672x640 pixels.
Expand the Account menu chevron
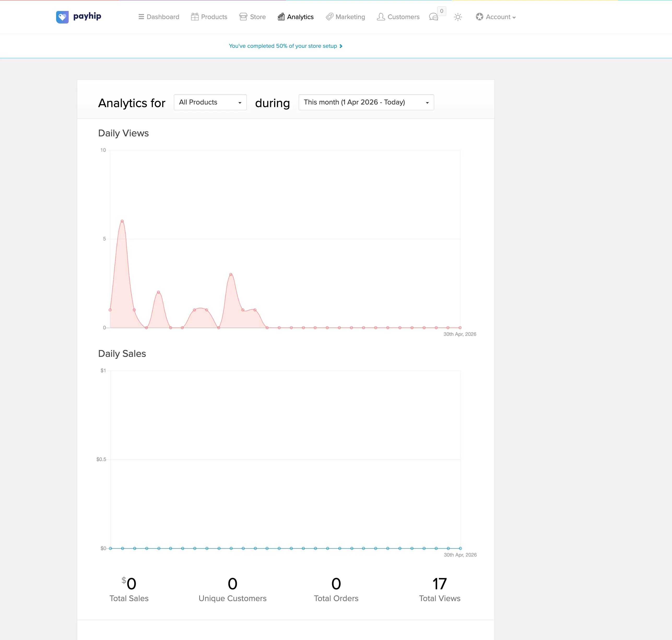pyautogui.click(x=515, y=18)
